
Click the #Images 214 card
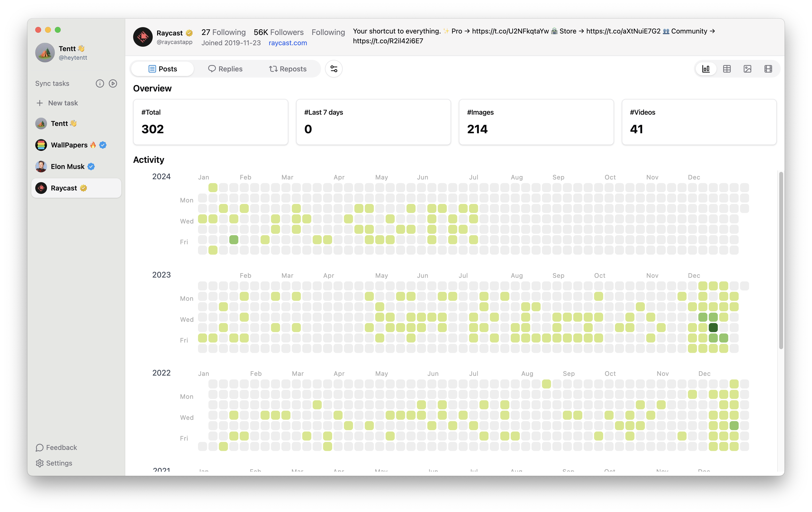pyautogui.click(x=536, y=122)
